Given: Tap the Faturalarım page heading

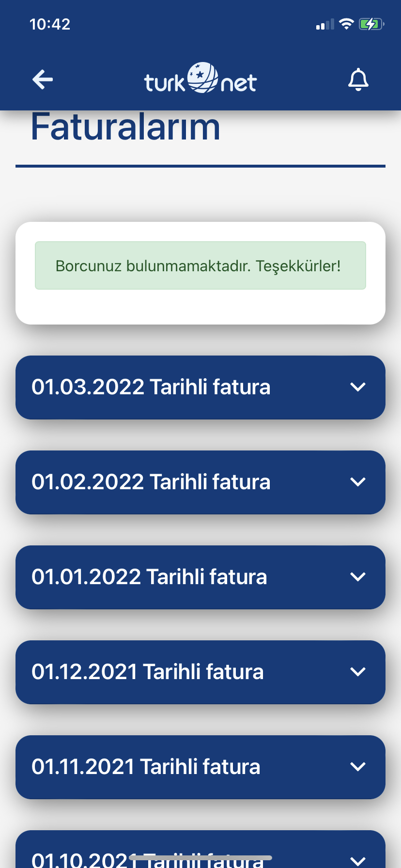Looking at the screenshot, I should [125, 127].
